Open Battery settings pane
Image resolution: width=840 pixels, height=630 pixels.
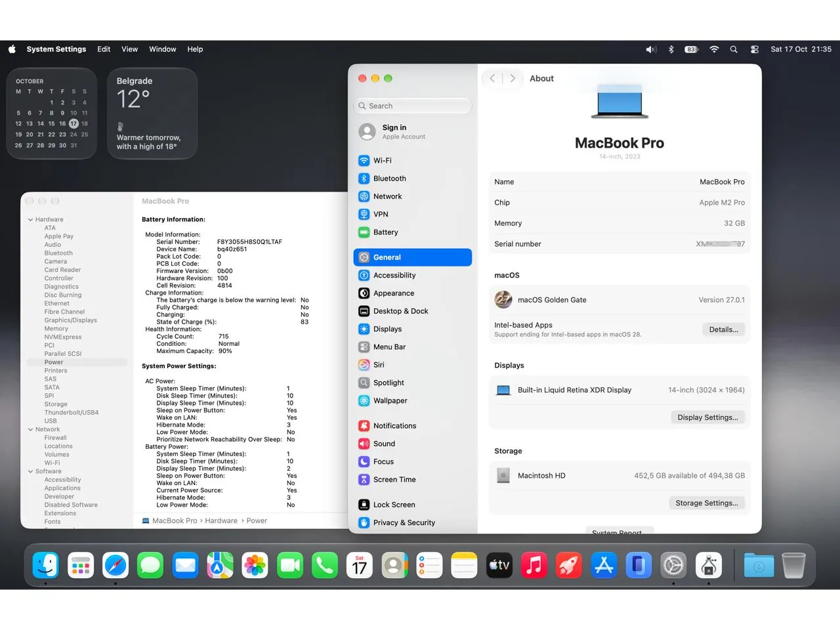[x=412, y=232]
